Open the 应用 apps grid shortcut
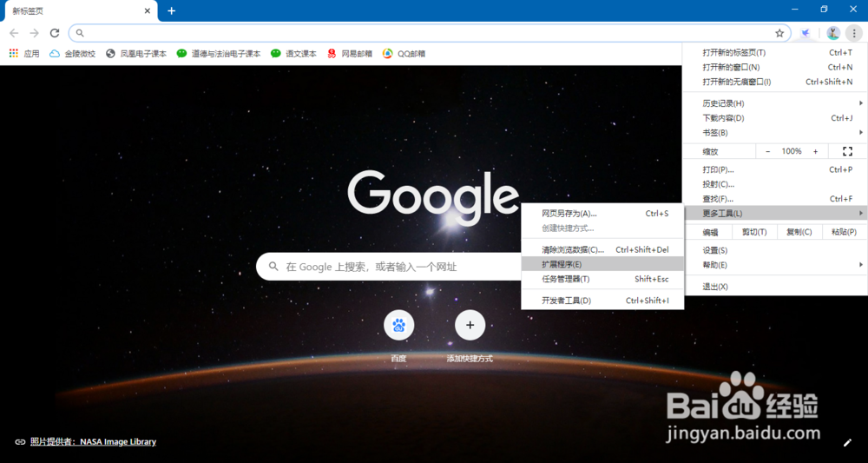Image resolution: width=868 pixels, height=463 pixels. pyautogui.click(x=25, y=54)
